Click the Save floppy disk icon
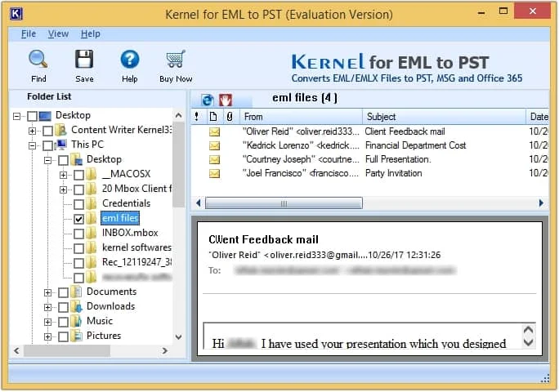 pos(84,59)
